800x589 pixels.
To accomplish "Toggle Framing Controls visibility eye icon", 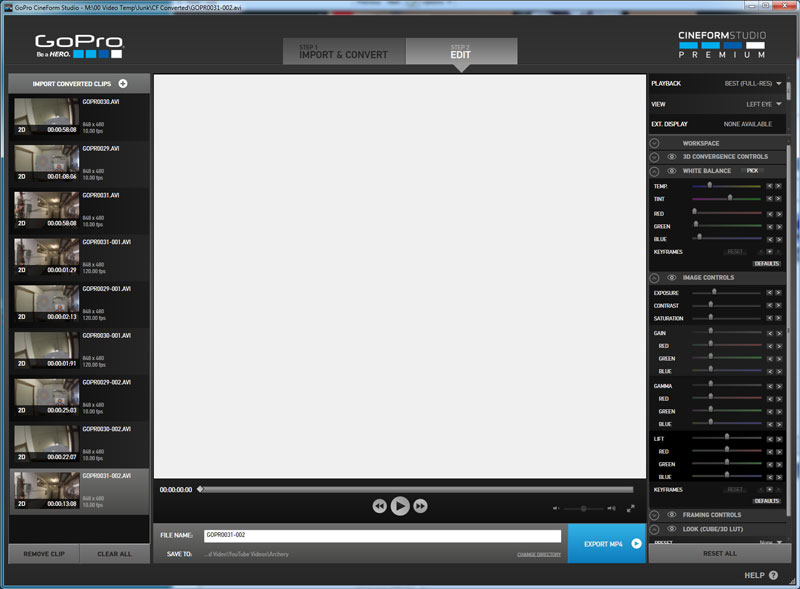I will pyautogui.click(x=671, y=514).
